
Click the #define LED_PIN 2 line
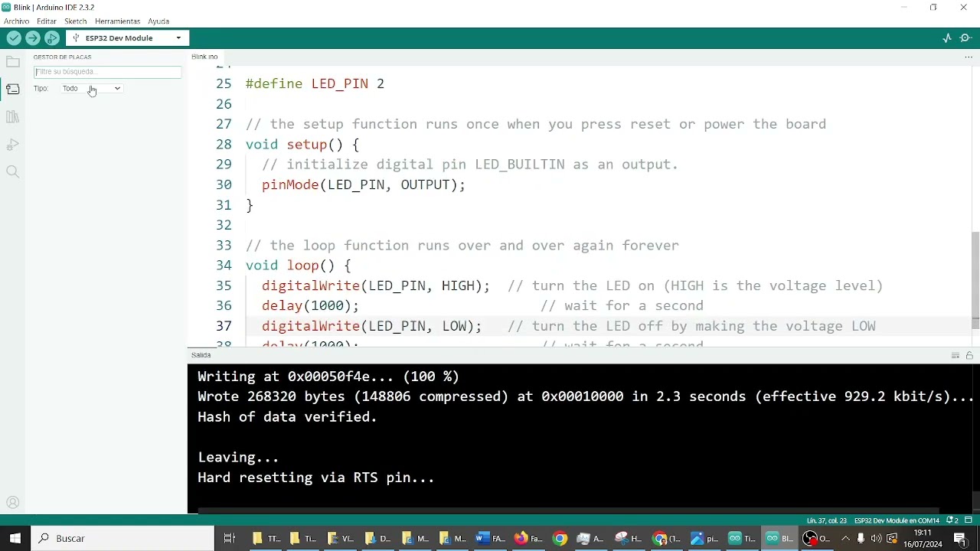coord(315,83)
